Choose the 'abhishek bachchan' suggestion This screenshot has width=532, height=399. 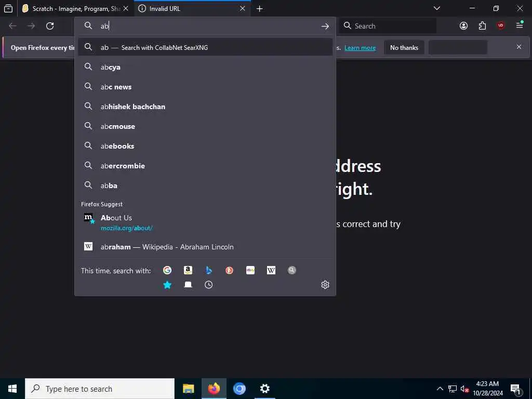(x=205, y=107)
